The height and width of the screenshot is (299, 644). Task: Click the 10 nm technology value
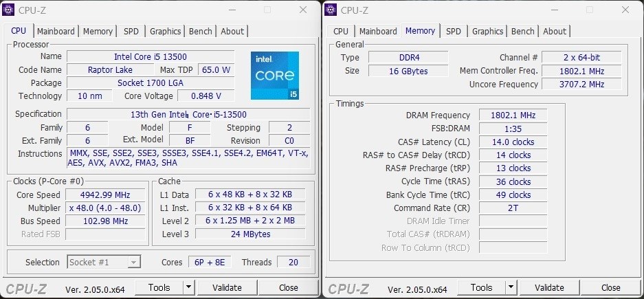[x=89, y=96]
